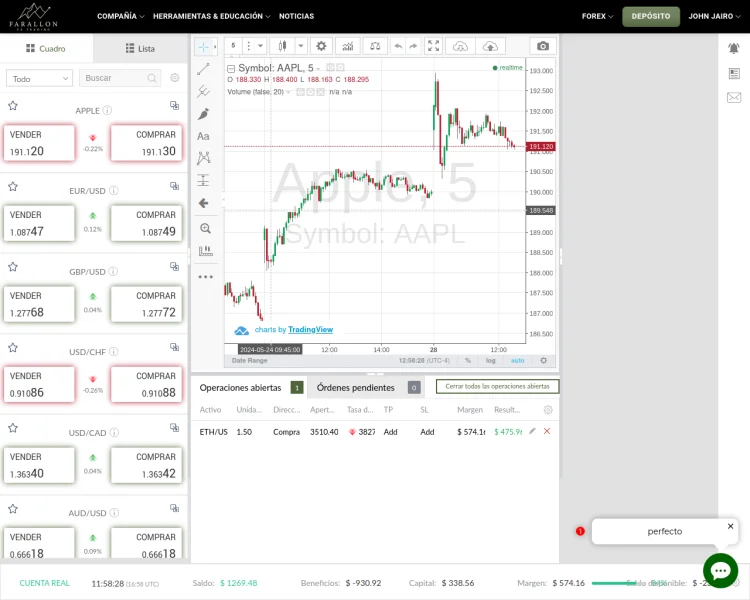Image resolution: width=750 pixels, height=600 pixels.
Task: Expand the HERRAMIENTAS & EDUCACIÓN menu
Action: (x=211, y=16)
